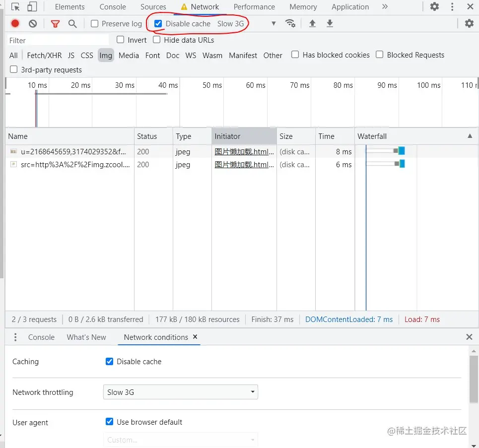Screen dimensions: 479x448
Task: Import HAR file upload arrow
Action: coord(312,23)
